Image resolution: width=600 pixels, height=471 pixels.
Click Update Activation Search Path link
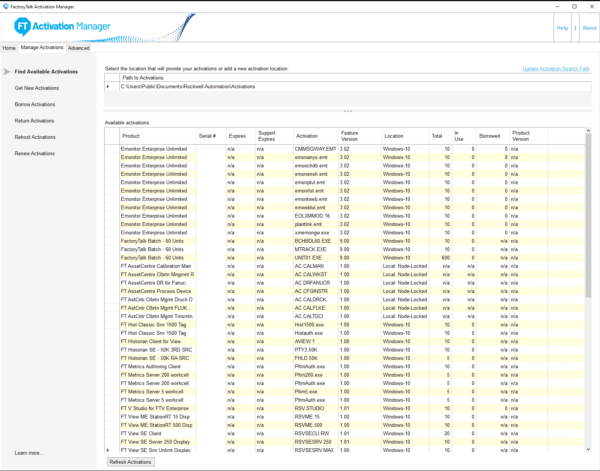click(x=556, y=69)
